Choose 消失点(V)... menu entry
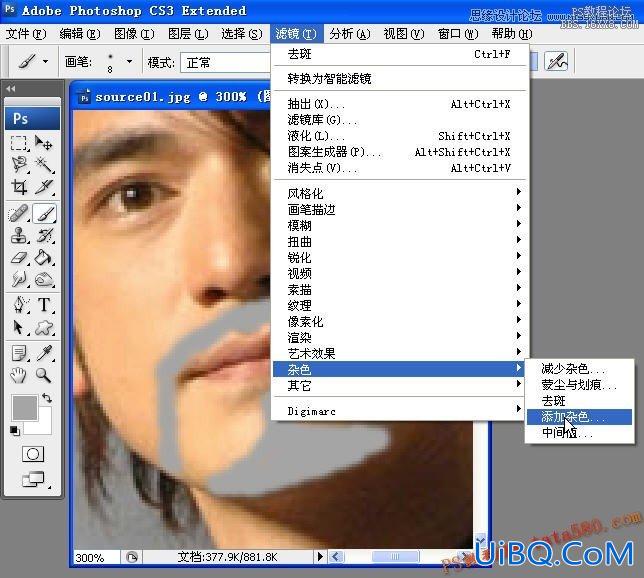The height and width of the screenshot is (578, 644). pyautogui.click(x=400, y=168)
